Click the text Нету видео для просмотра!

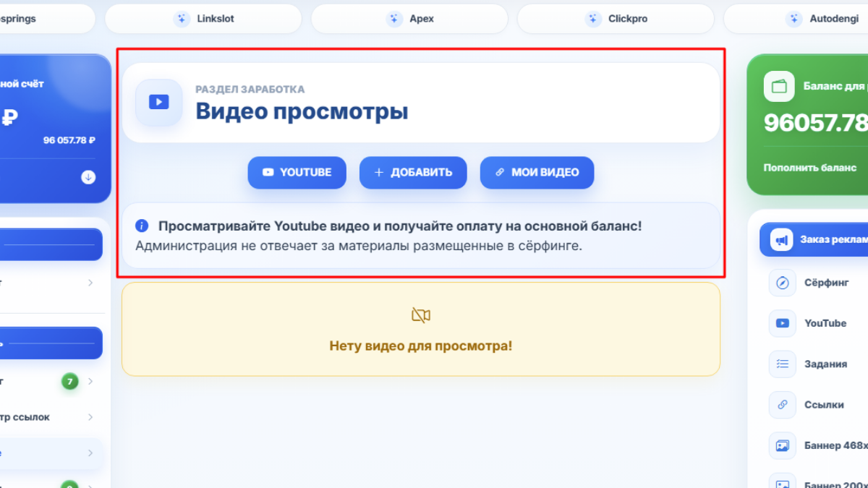pos(421,346)
